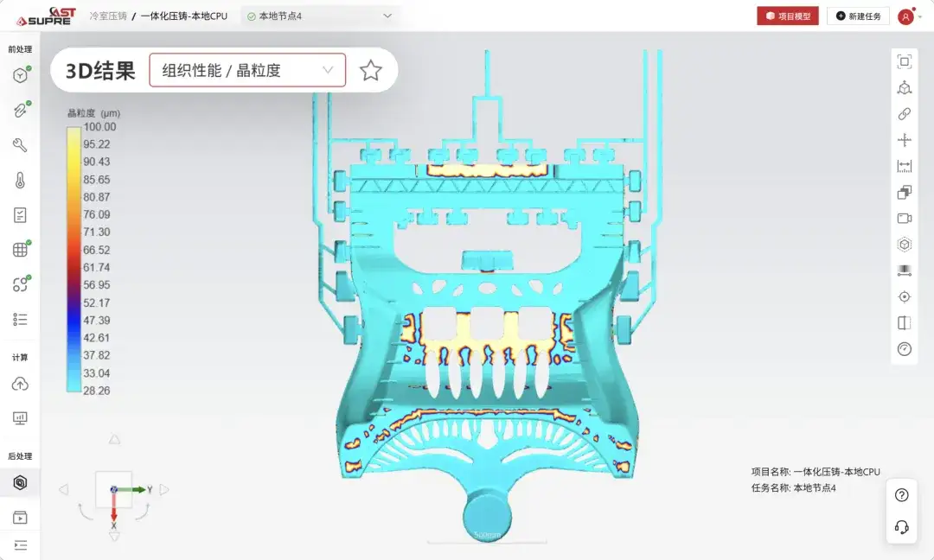Click the CAST SUPRE logo
Viewport: 934px width, 560px height.
[x=47, y=16]
